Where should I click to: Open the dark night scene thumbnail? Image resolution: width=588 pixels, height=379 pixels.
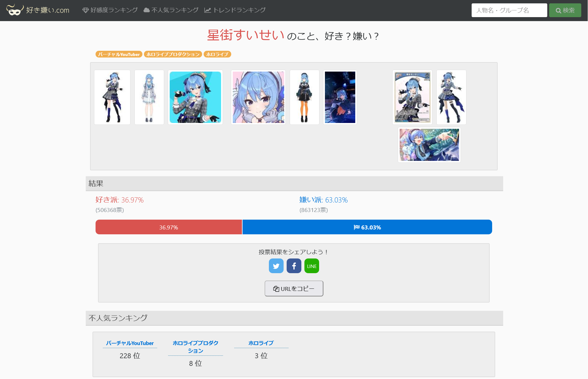click(340, 97)
